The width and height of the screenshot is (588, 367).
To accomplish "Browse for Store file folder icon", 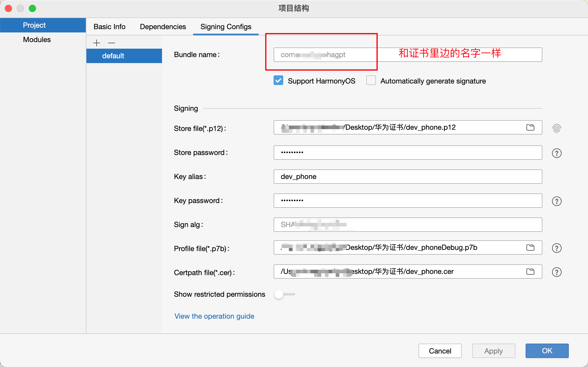I will tap(530, 127).
